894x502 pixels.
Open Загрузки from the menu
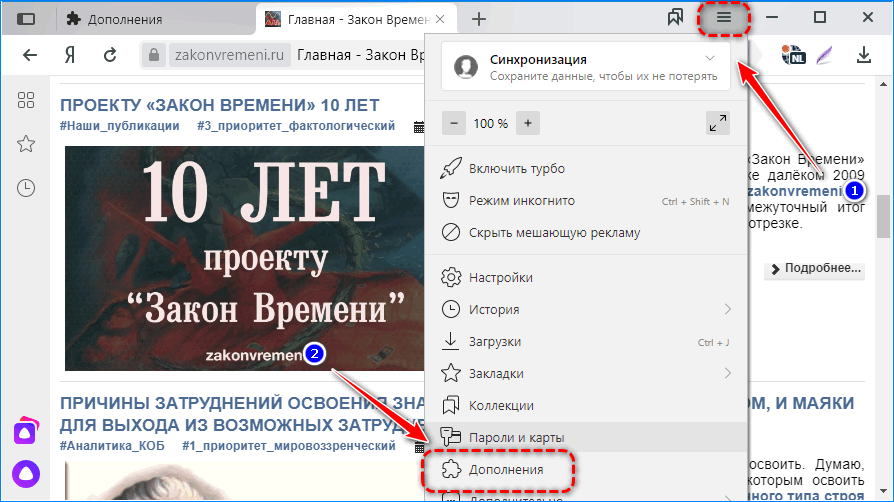coord(586,342)
